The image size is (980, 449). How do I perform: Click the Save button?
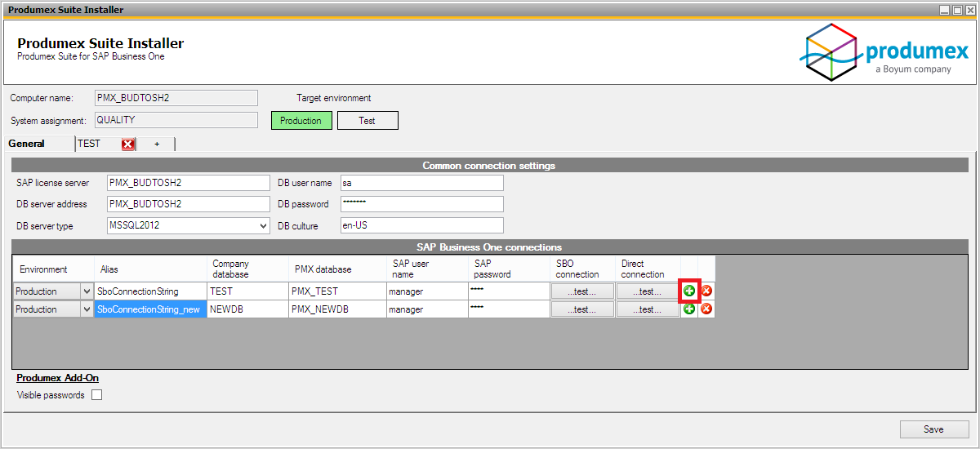click(x=934, y=429)
